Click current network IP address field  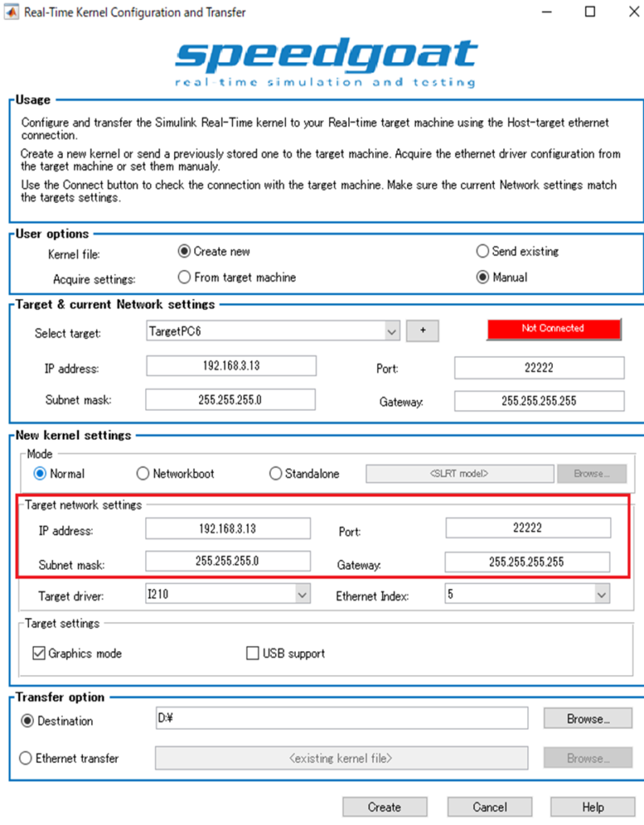coord(231,366)
